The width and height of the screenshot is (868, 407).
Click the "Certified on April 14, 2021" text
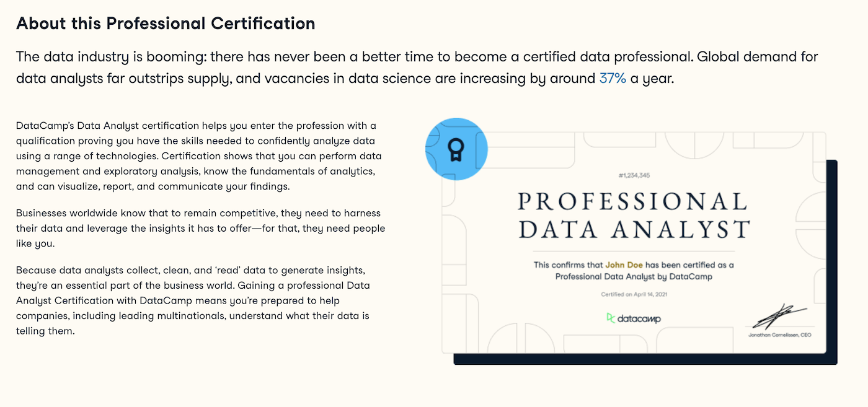tap(634, 294)
